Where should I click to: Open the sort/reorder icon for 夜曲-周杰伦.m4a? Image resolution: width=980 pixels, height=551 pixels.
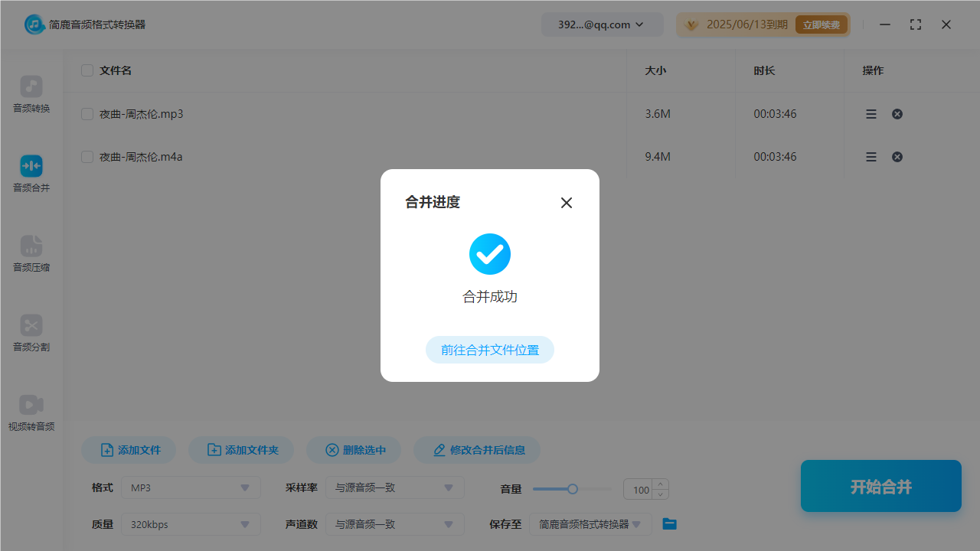871,156
